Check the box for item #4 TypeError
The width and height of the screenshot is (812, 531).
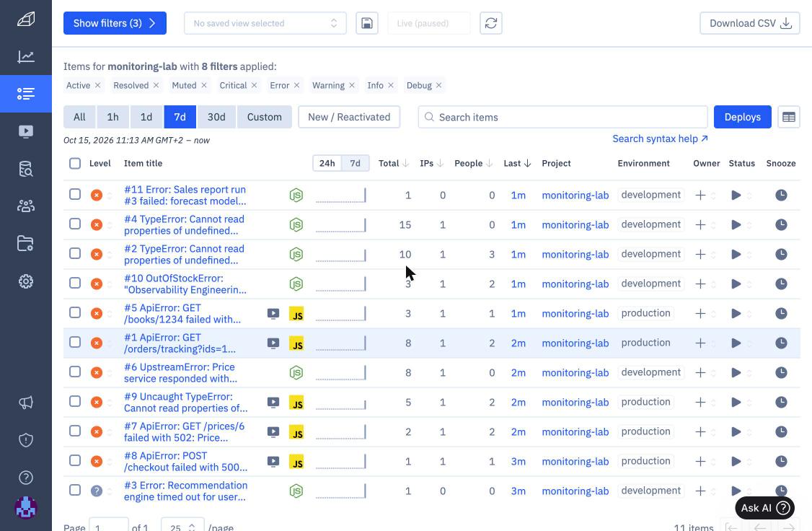tap(75, 224)
